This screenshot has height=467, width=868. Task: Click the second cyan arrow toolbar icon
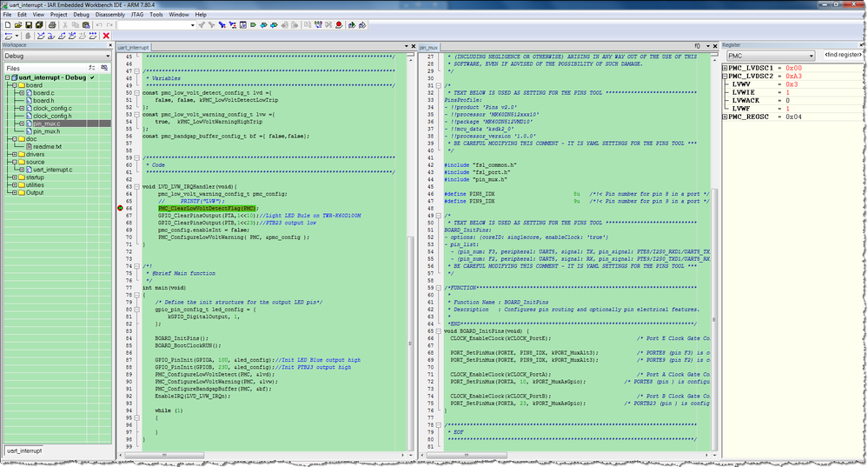(274, 25)
